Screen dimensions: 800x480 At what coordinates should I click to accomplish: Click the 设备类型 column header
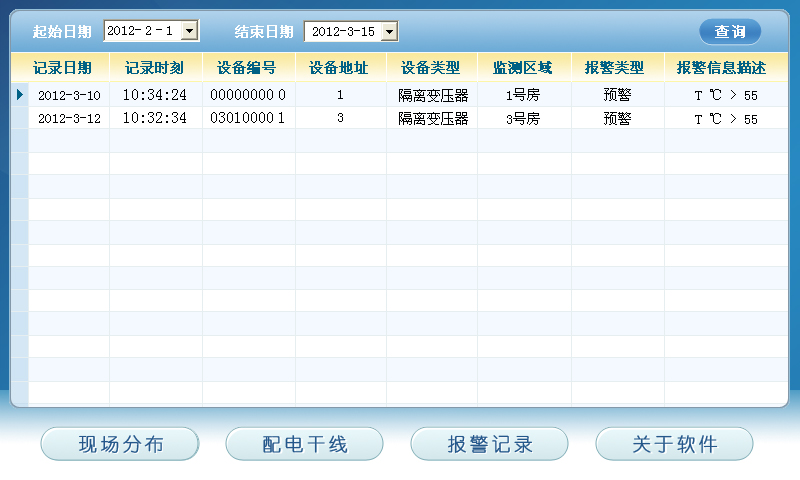[x=431, y=68]
